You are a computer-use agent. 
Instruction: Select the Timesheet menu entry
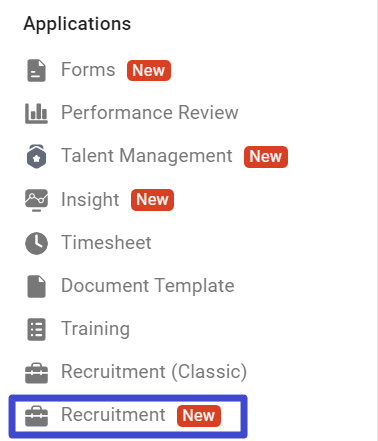[106, 242]
